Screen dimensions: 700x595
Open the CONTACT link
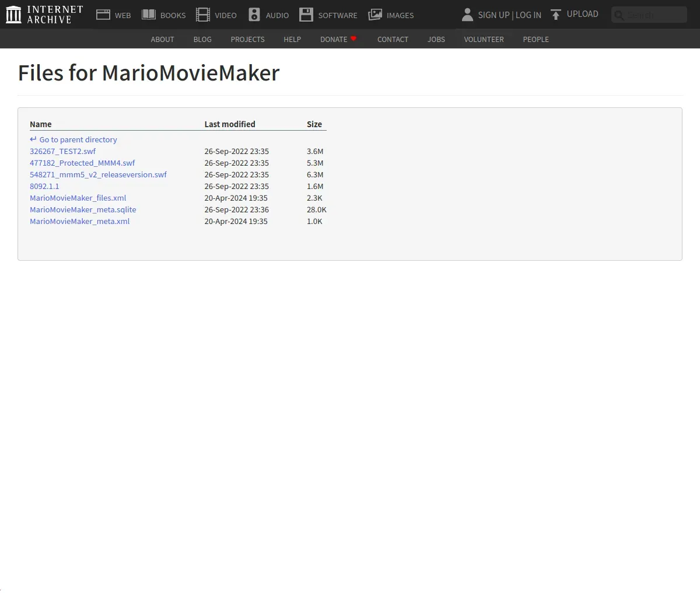(x=393, y=39)
